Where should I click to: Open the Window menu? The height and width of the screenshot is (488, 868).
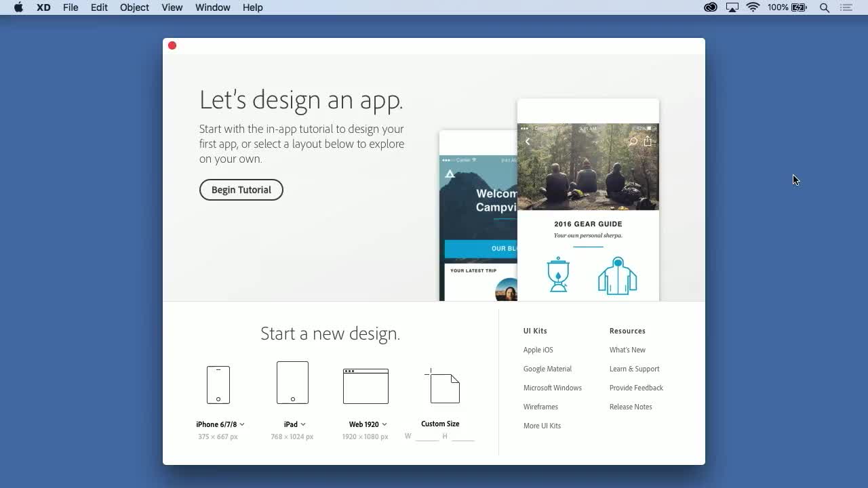coord(212,7)
